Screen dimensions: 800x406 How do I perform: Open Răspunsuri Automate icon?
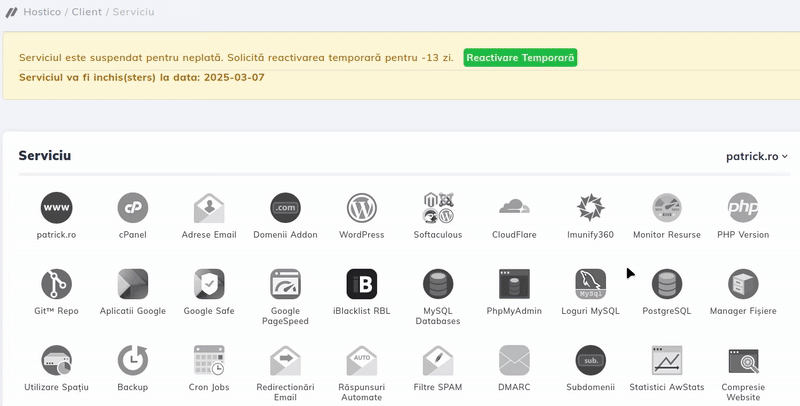(362, 360)
